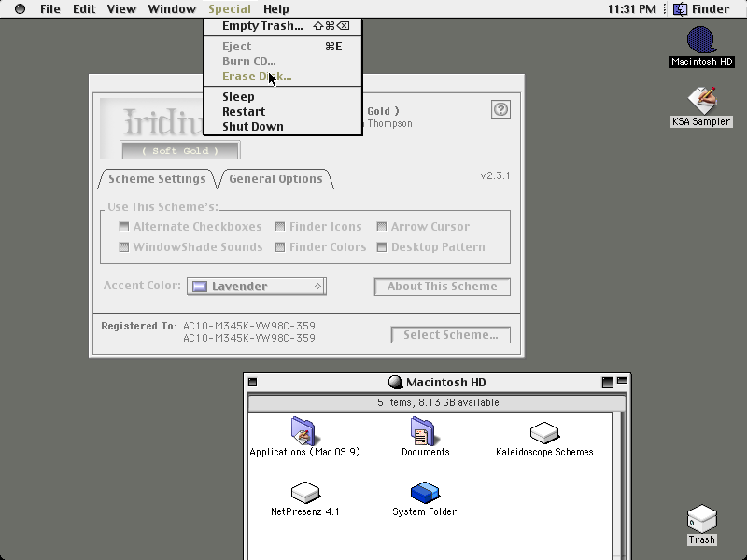
Task: Open the Macintosh HD desktop disk icon
Action: coord(701,39)
